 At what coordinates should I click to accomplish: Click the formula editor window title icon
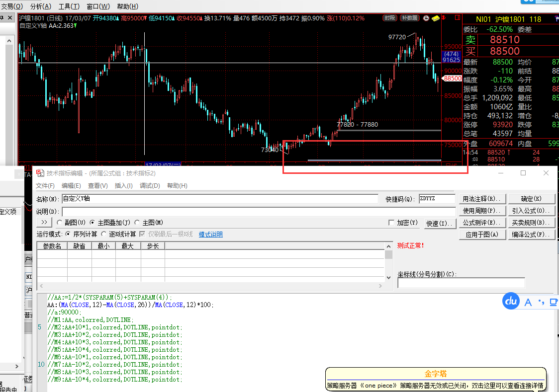(x=40, y=173)
